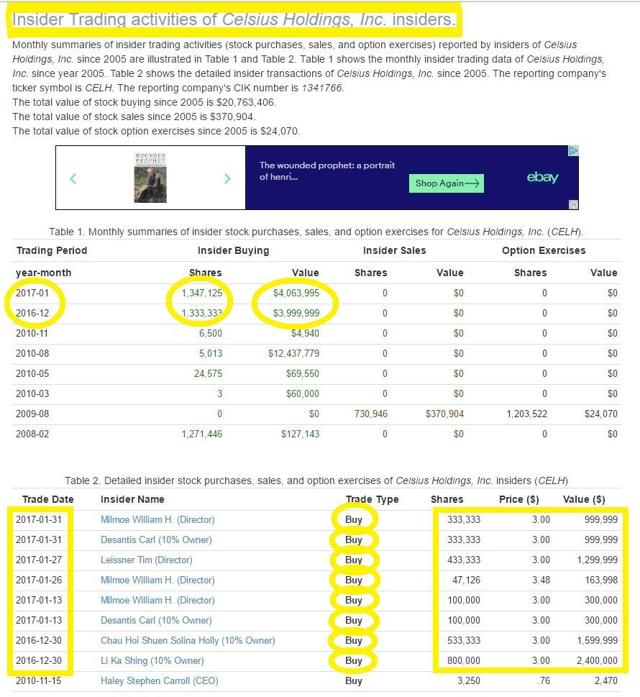Select the 2017-01 trading period cell
Image resolution: width=640 pixels, height=697 pixels.
(32, 293)
